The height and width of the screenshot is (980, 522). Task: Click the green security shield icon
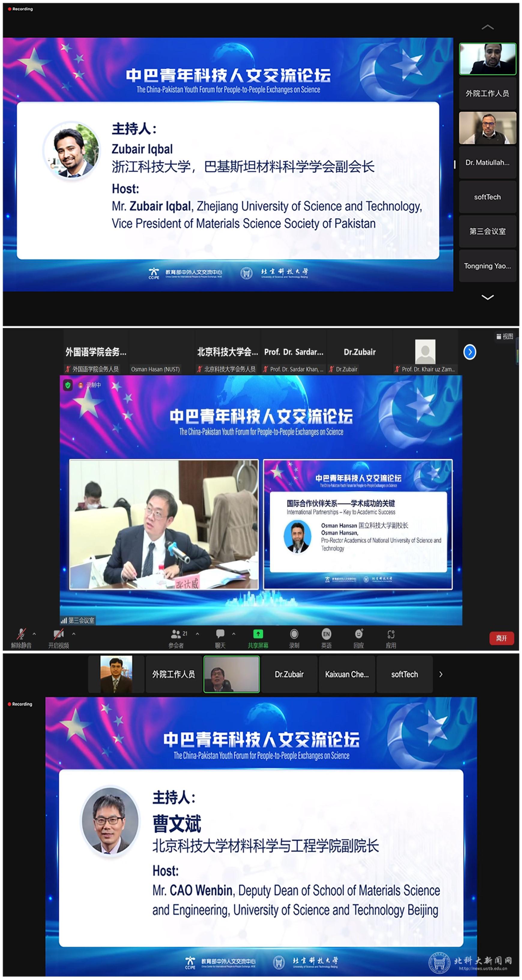tap(68, 385)
